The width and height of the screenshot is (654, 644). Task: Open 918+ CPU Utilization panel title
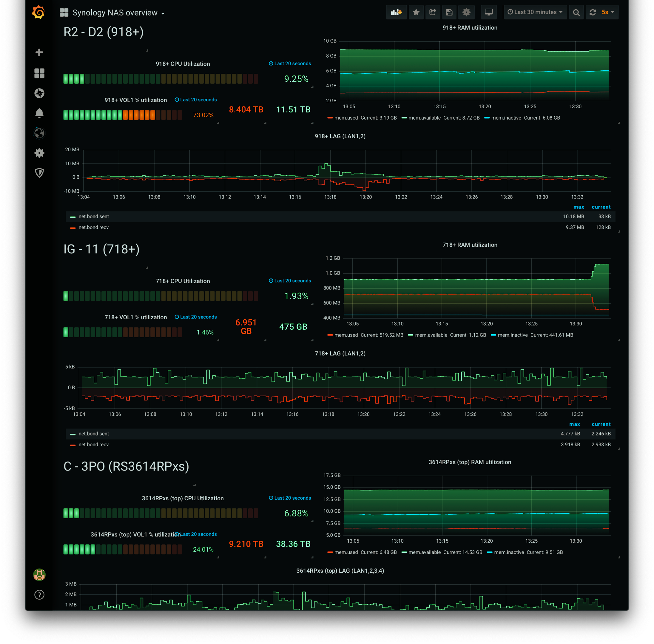tap(183, 64)
